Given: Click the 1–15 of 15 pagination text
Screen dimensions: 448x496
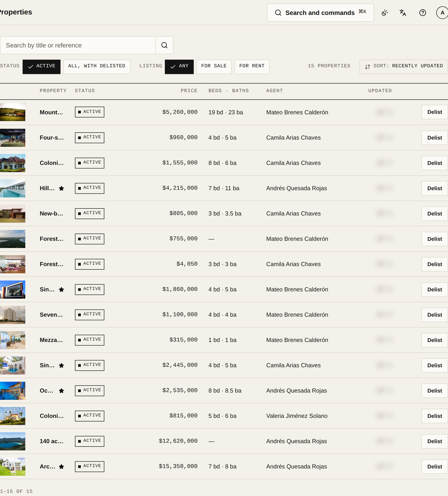Looking at the screenshot, I should (x=16, y=491).
